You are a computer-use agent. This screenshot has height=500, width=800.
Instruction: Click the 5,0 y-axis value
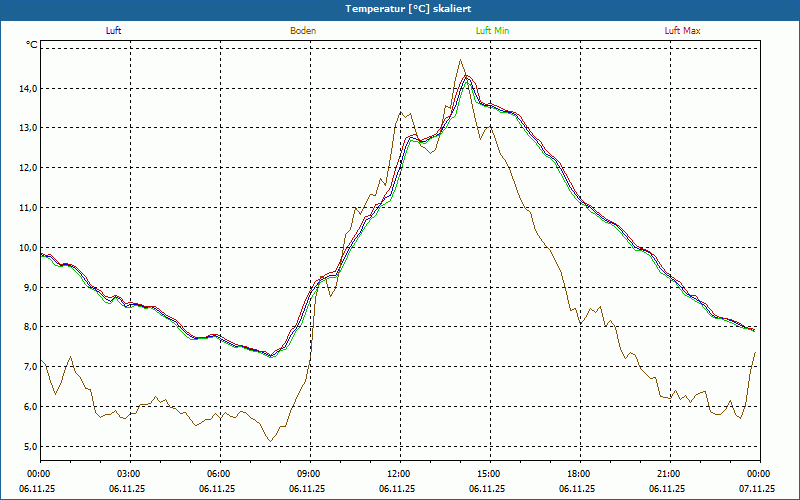[x=28, y=447]
